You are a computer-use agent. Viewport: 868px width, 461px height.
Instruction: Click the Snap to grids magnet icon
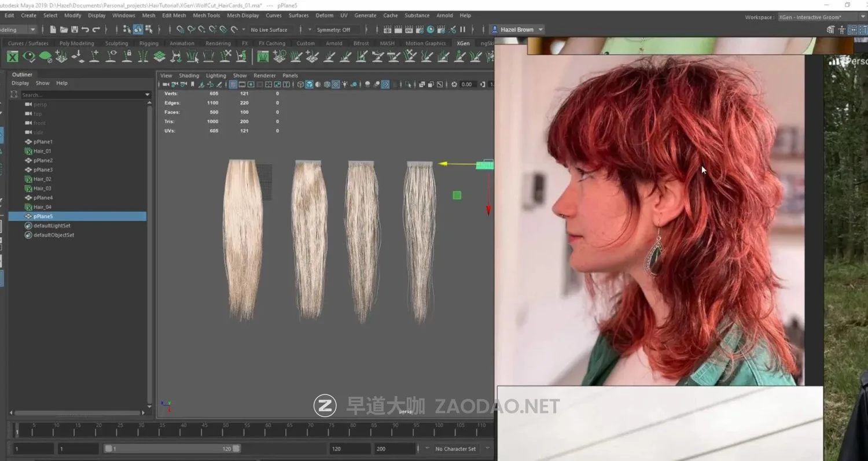[x=181, y=29]
